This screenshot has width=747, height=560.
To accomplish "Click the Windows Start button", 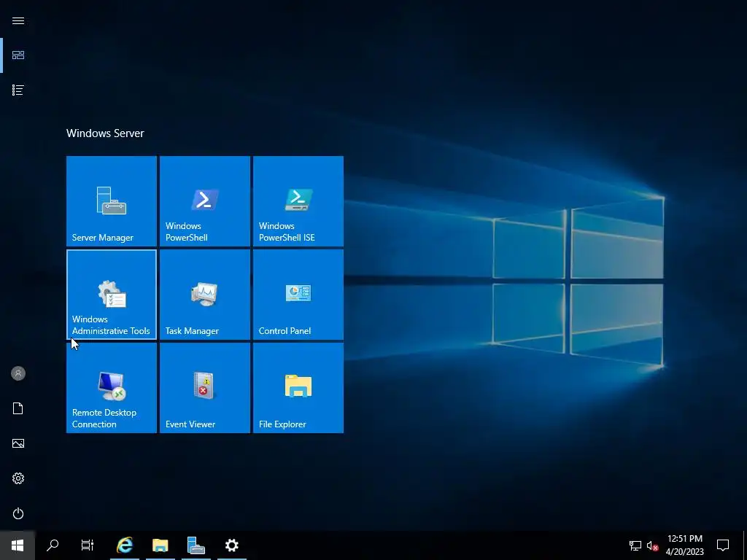I will click(18, 545).
